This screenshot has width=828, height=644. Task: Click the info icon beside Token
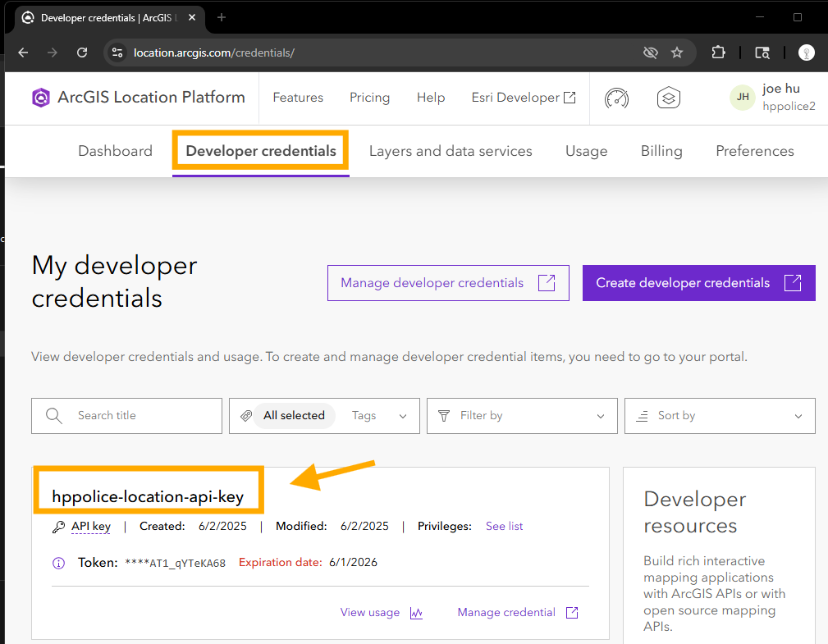[x=58, y=564]
